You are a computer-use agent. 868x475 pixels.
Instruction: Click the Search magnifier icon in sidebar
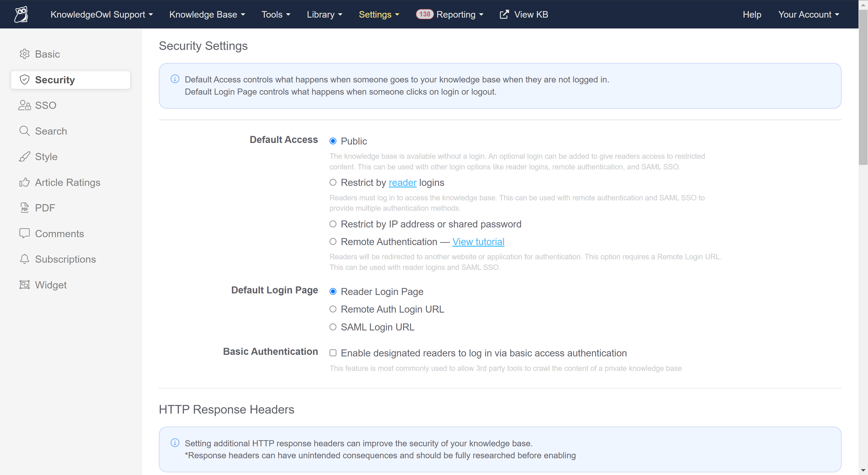coord(25,131)
